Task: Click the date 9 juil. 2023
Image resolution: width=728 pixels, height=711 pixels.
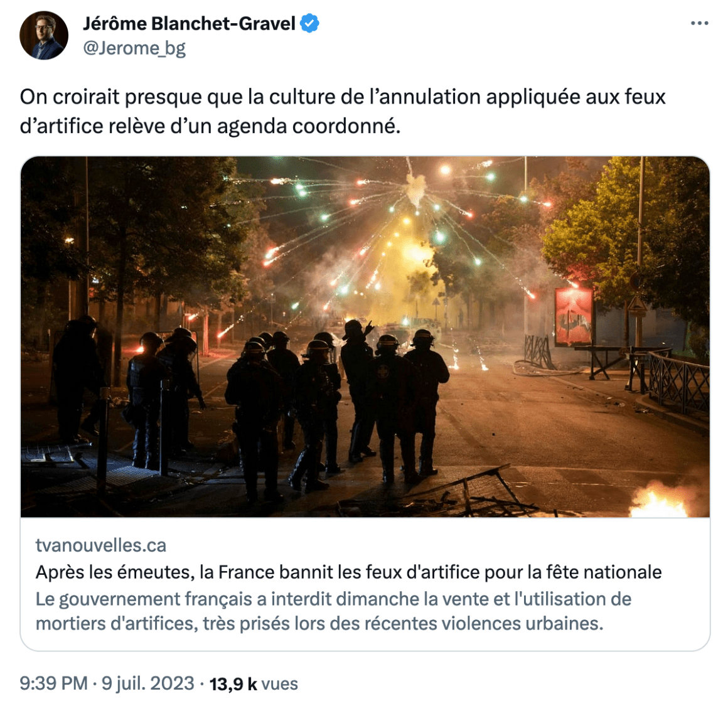Action: coord(147,683)
